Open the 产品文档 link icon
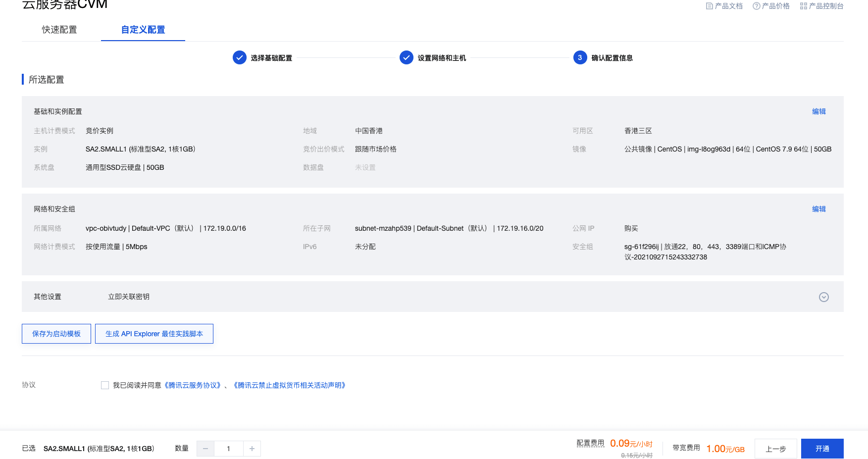This screenshot has width=868, height=459. point(710,6)
